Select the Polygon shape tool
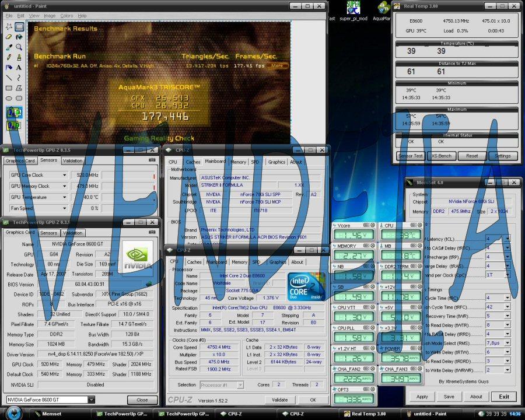 [19, 88]
